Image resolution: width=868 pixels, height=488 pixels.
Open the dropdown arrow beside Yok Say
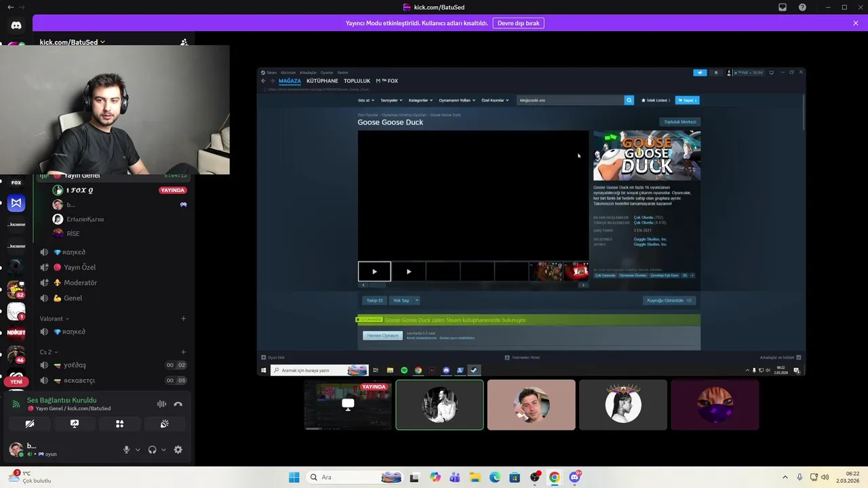click(416, 300)
